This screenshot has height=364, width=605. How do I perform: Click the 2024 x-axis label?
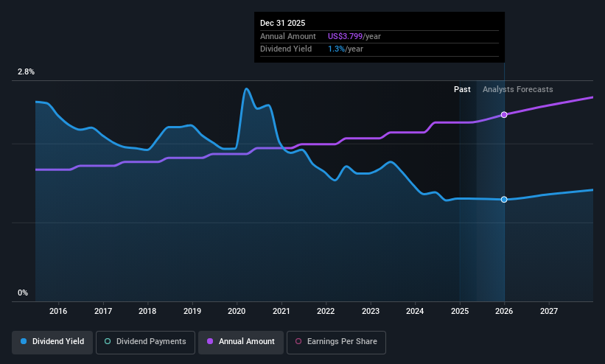click(415, 311)
